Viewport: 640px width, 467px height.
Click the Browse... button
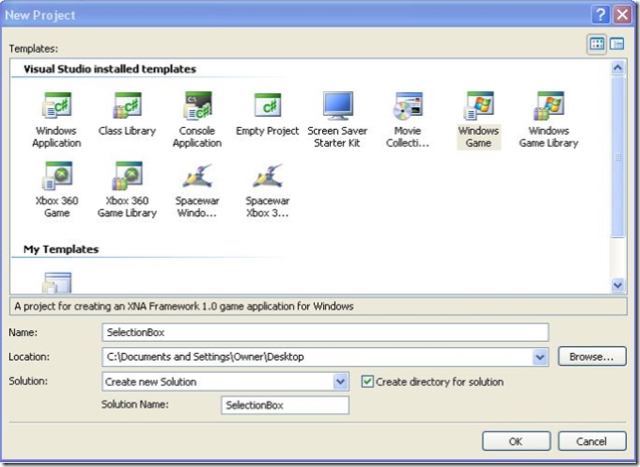(592, 357)
